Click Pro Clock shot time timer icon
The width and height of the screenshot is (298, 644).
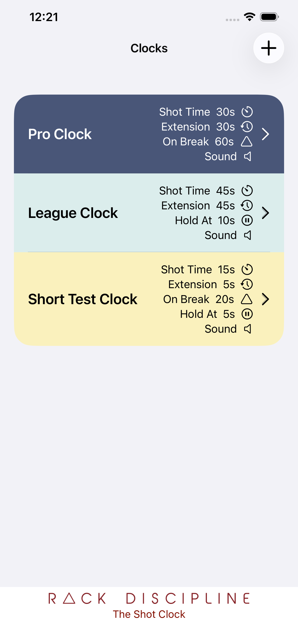click(247, 112)
